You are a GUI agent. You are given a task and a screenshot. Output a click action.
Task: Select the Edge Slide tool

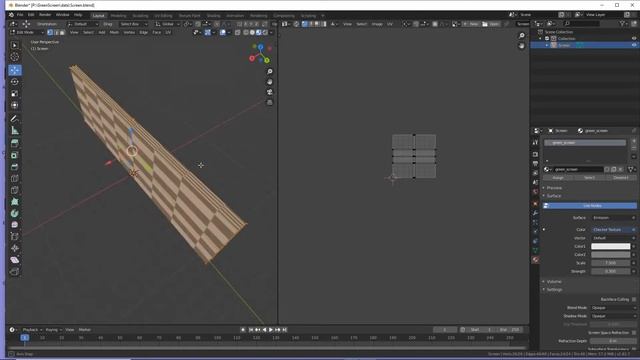pyautogui.click(x=15, y=236)
